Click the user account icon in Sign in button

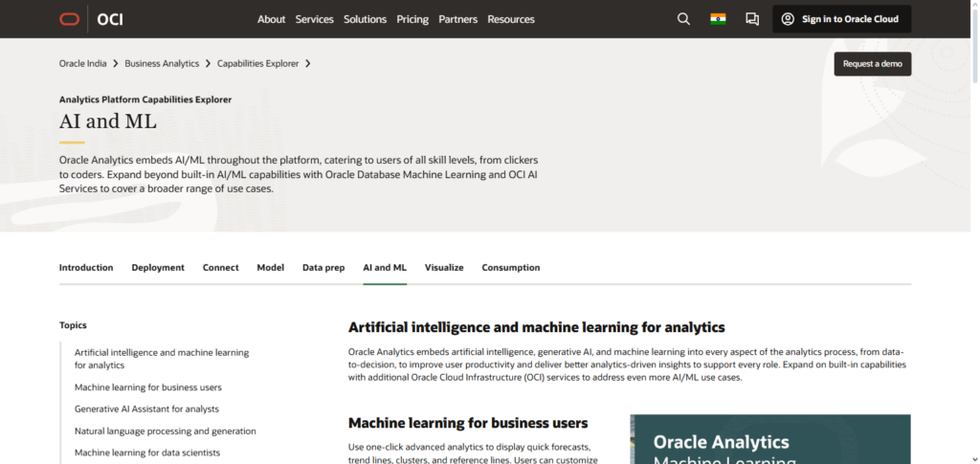[x=789, y=19]
